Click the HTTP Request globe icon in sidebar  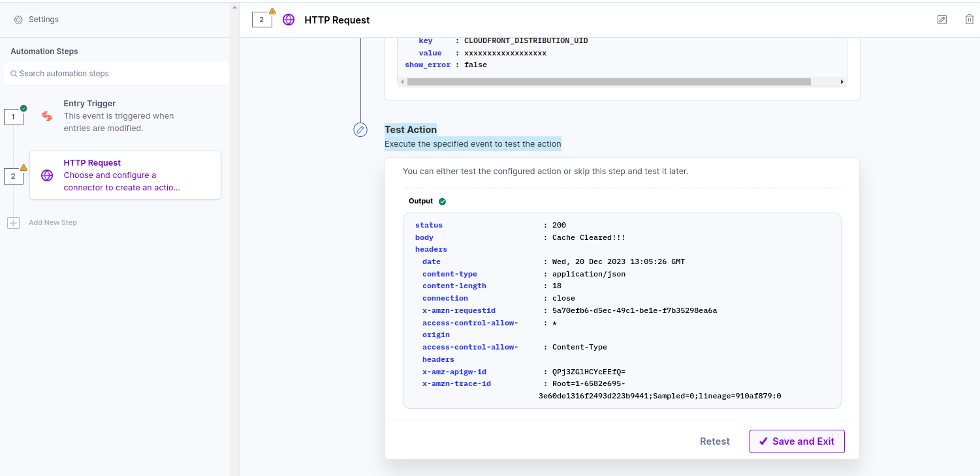pos(47,175)
